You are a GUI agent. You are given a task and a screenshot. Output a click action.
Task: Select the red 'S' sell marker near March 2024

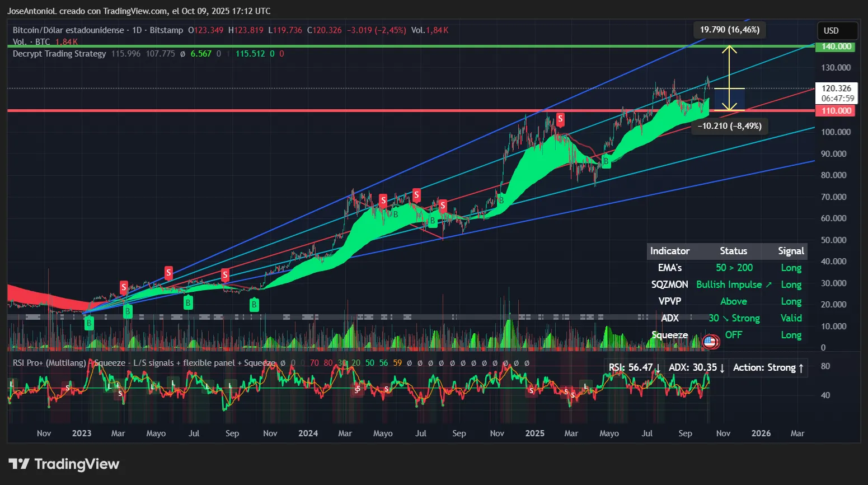pos(383,200)
